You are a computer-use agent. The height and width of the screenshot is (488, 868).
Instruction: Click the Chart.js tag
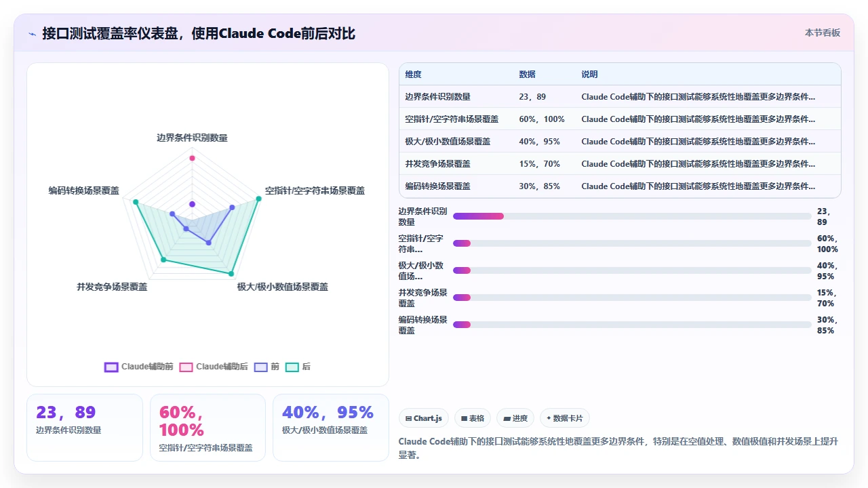coord(424,418)
